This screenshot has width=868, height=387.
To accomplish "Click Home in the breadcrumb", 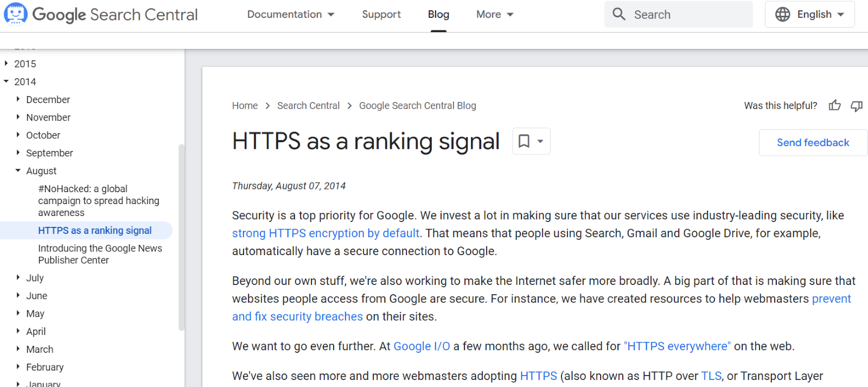I will tap(245, 106).
